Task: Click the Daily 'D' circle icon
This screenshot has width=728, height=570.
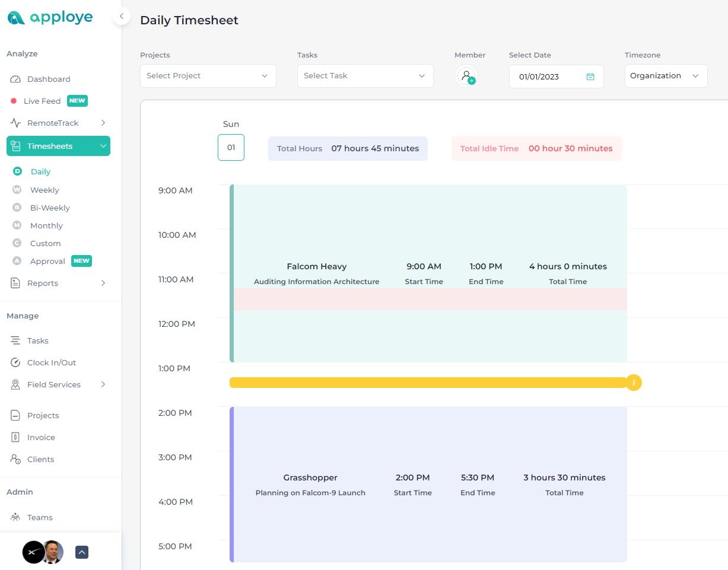Action: click(x=17, y=171)
